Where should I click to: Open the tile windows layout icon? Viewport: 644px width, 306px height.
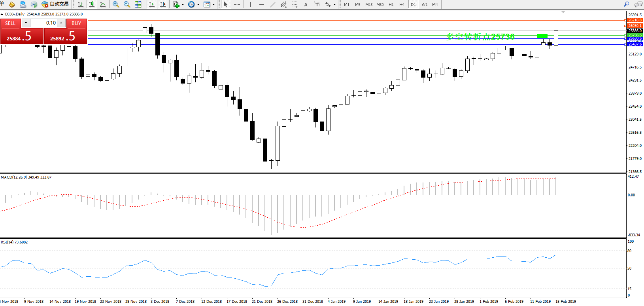point(138,4)
